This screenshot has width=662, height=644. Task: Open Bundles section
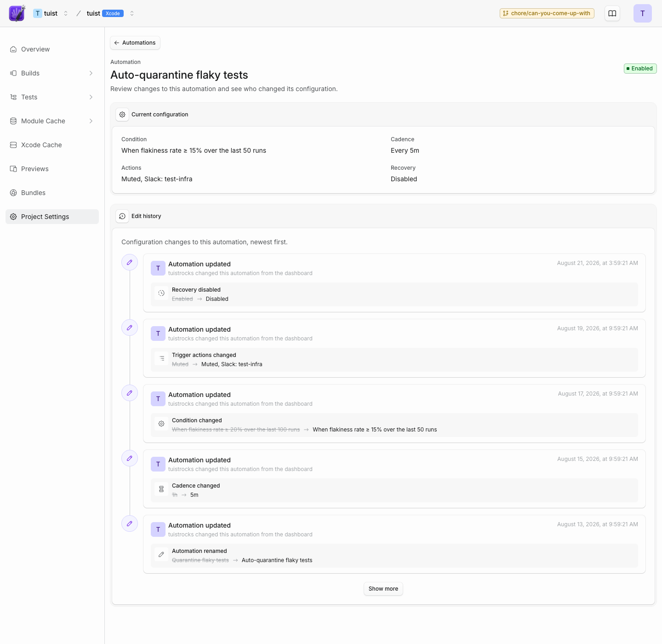point(52,193)
